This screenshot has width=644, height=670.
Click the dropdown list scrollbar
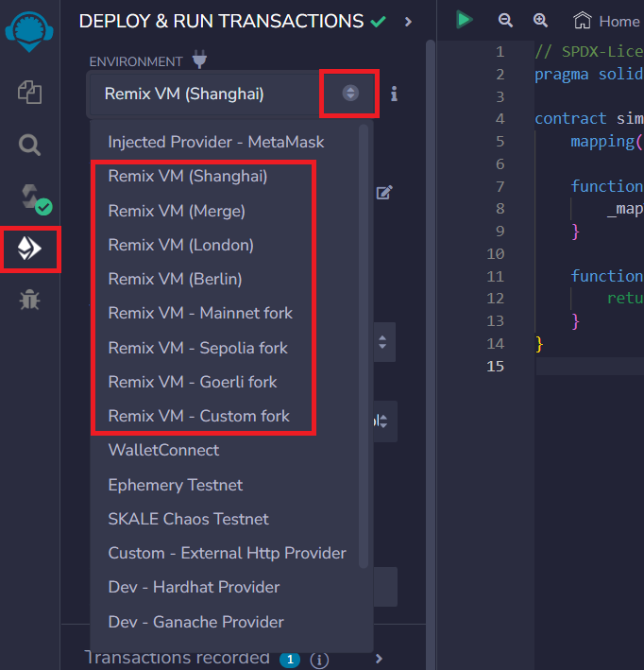point(364,346)
